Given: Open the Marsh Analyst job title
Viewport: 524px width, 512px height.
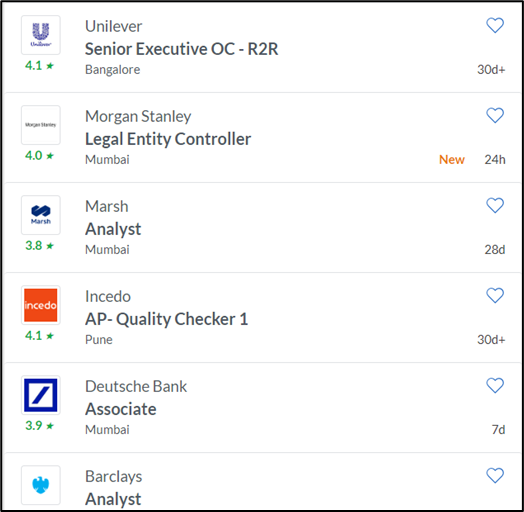Looking at the screenshot, I should point(113,229).
